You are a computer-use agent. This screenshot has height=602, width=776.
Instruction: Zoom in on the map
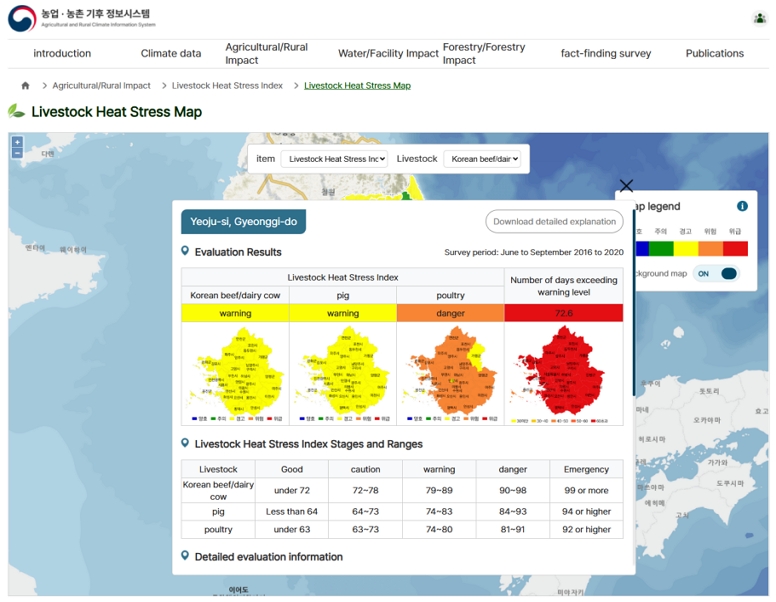point(17,143)
